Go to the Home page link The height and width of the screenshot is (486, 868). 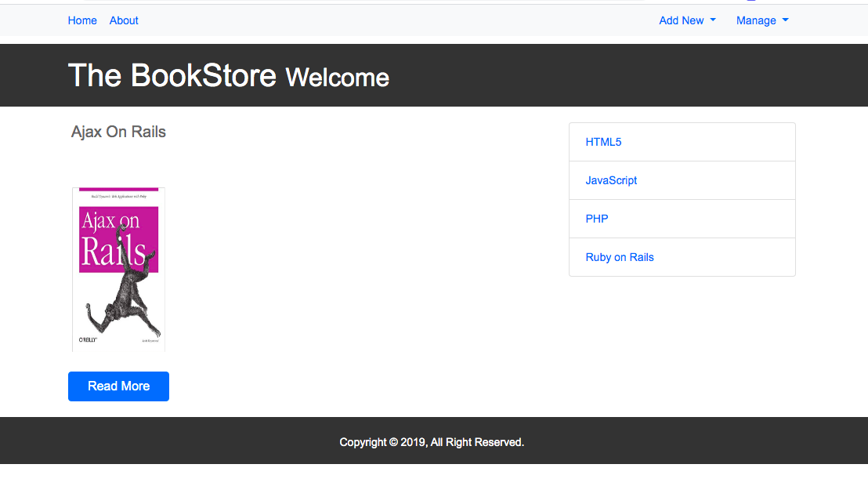[82, 20]
